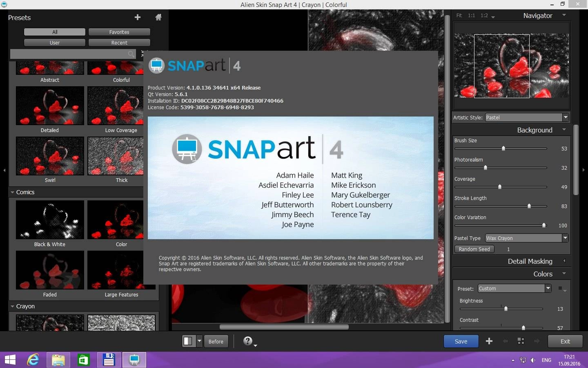Add a new preset with plus icon
Viewport: 588px width, 368px height.
coord(138,17)
